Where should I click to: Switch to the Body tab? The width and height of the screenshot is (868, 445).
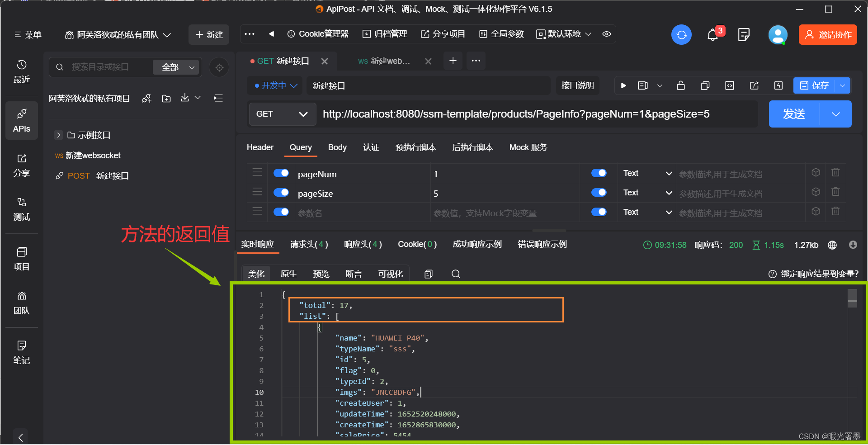pyautogui.click(x=337, y=147)
